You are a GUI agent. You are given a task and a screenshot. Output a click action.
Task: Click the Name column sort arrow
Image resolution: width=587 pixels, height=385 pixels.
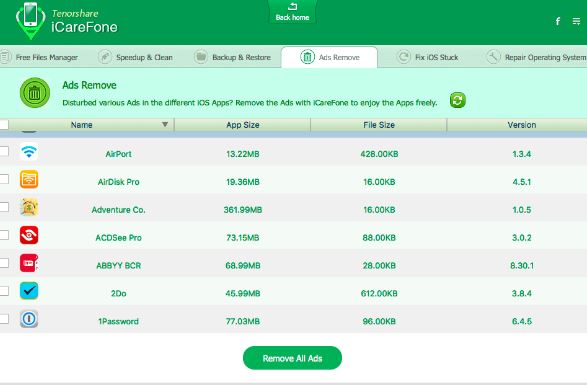click(165, 124)
